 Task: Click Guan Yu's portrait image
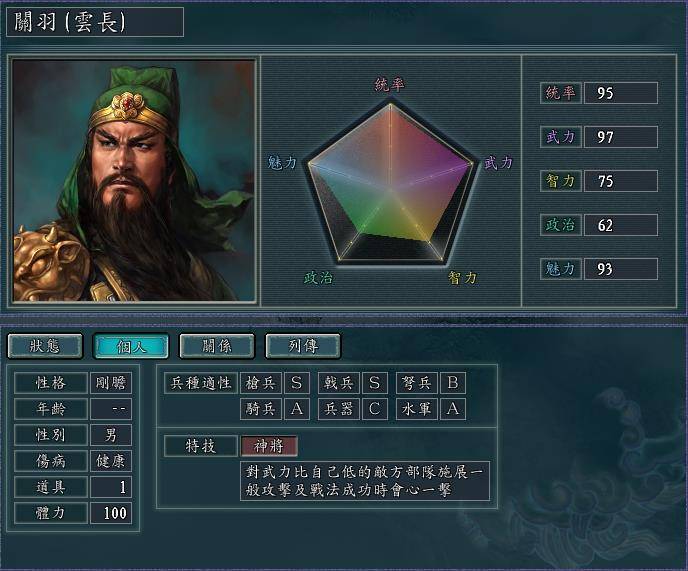pos(134,180)
